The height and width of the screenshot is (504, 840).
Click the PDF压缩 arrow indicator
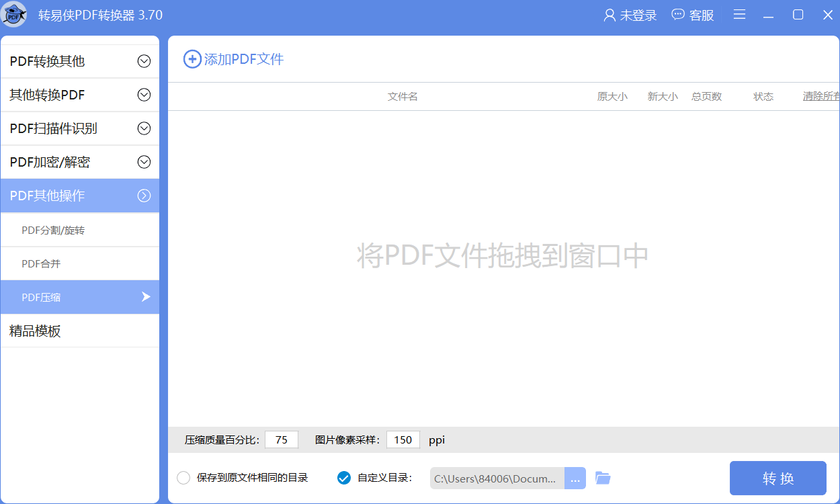coord(146,297)
